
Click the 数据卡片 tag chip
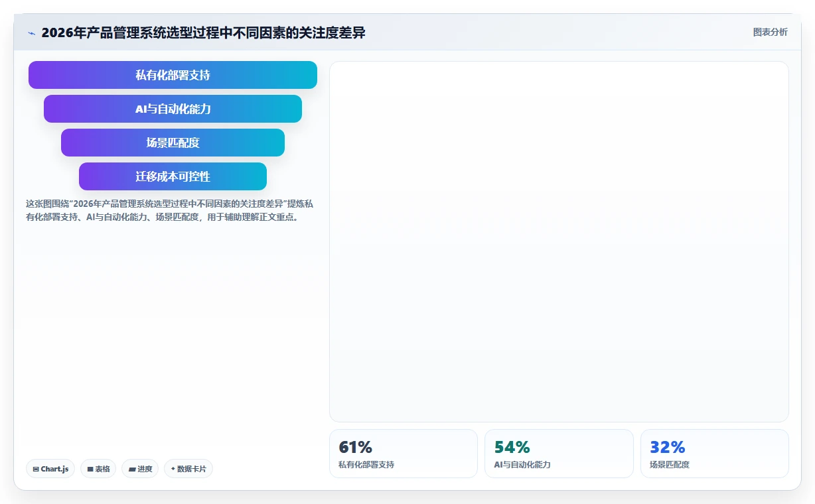(188, 469)
